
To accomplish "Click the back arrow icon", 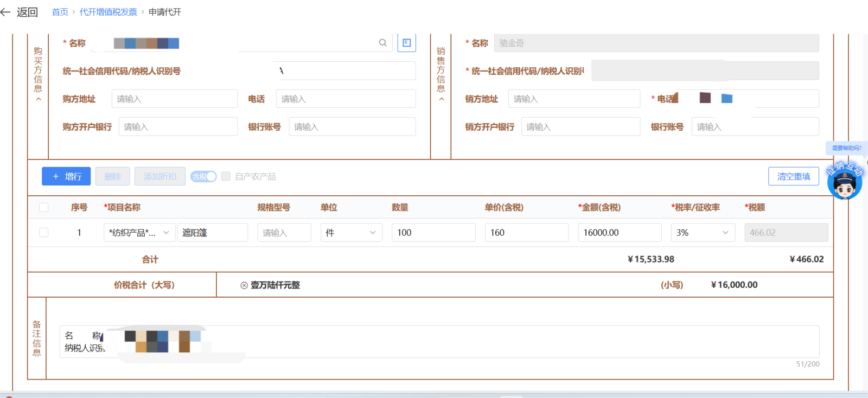I will click(5, 12).
